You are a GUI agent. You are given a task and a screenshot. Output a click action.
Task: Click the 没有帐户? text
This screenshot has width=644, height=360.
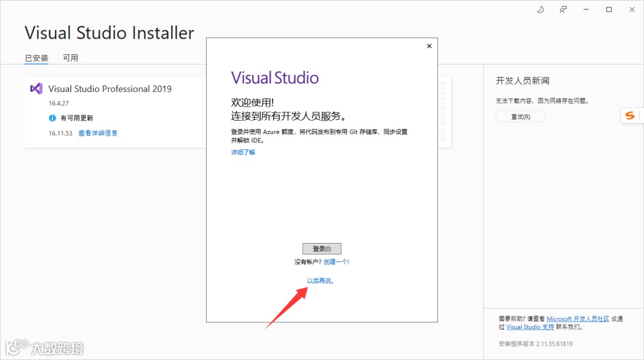tap(308, 261)
